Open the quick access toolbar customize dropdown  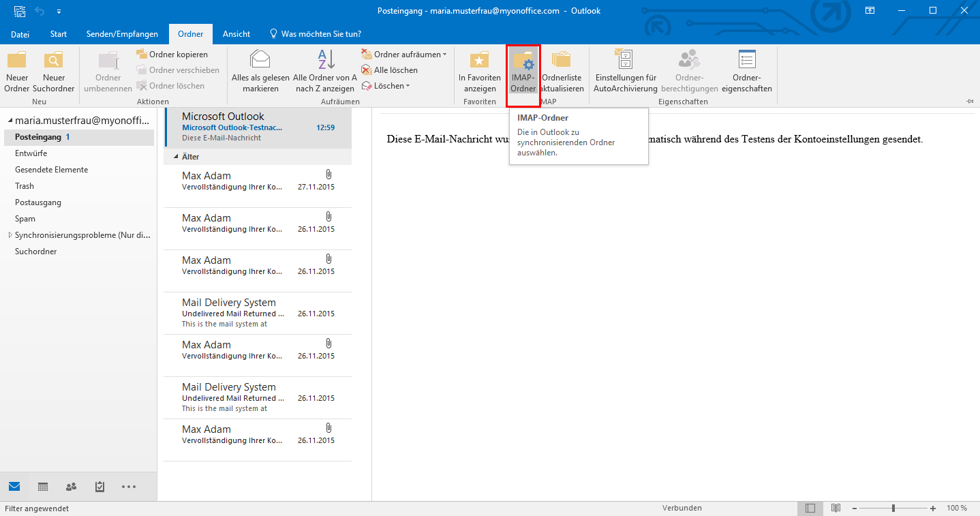tap(59, 12)
